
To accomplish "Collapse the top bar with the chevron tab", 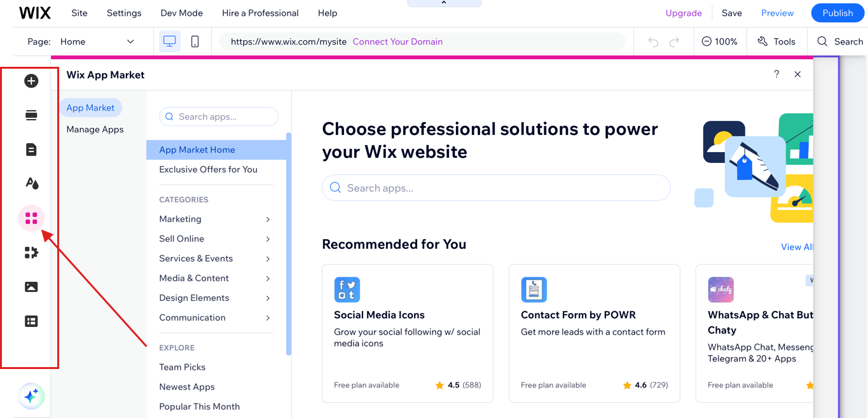I will click(x=443, y=3).
